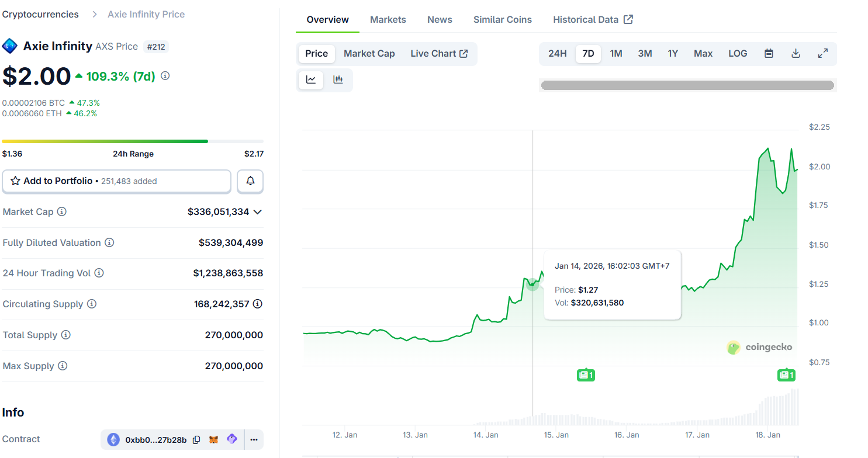
Task: Go to Cryptocurrencies breadcrumb link
Action: click(x=40, y=15)
